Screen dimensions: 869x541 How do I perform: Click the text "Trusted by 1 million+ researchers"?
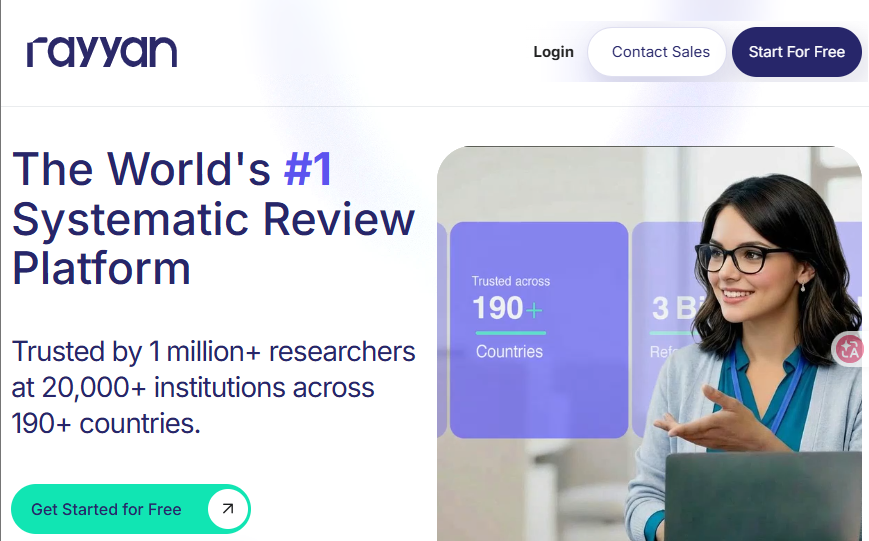tap(213, 351)
